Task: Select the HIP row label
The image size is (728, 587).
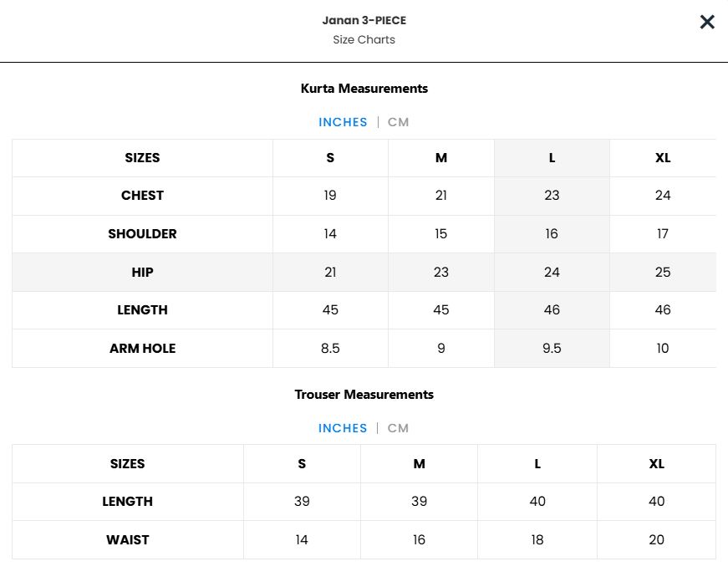Action: [x=142, y=272]
